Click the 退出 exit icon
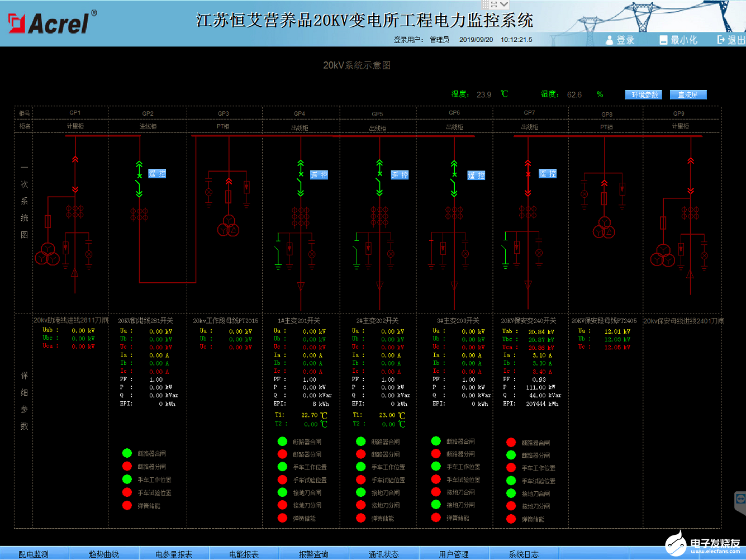Viewport: 746px width, 560px height. click(x=721, y=40)
